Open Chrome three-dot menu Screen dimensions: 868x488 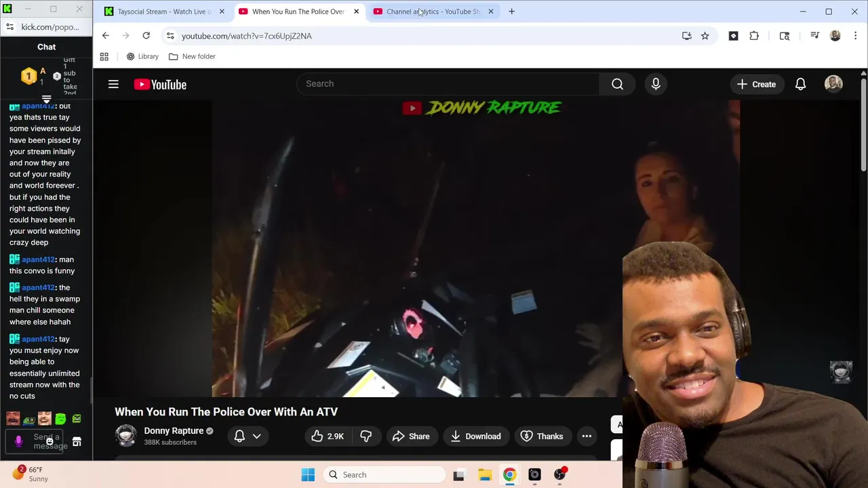pos(855,36)
